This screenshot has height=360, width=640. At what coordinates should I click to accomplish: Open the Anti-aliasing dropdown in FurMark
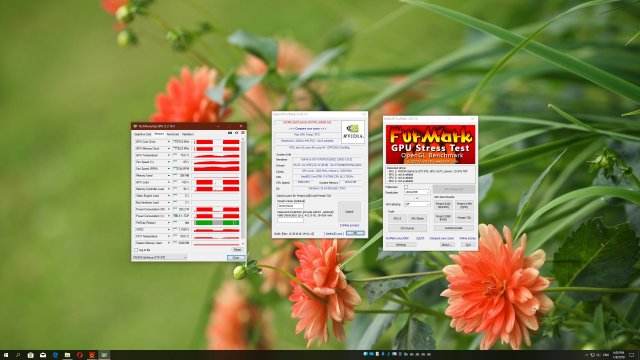coord(417,204)
